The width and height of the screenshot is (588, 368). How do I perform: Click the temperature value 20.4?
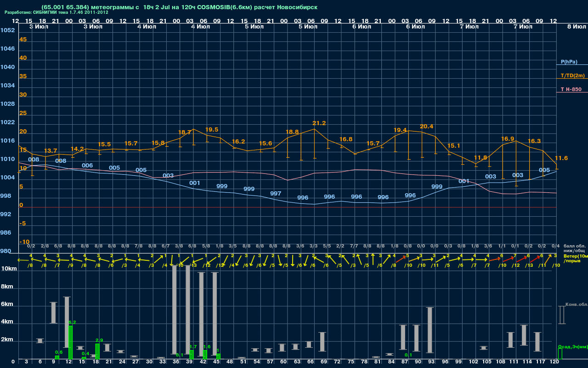tap(426, 126)
